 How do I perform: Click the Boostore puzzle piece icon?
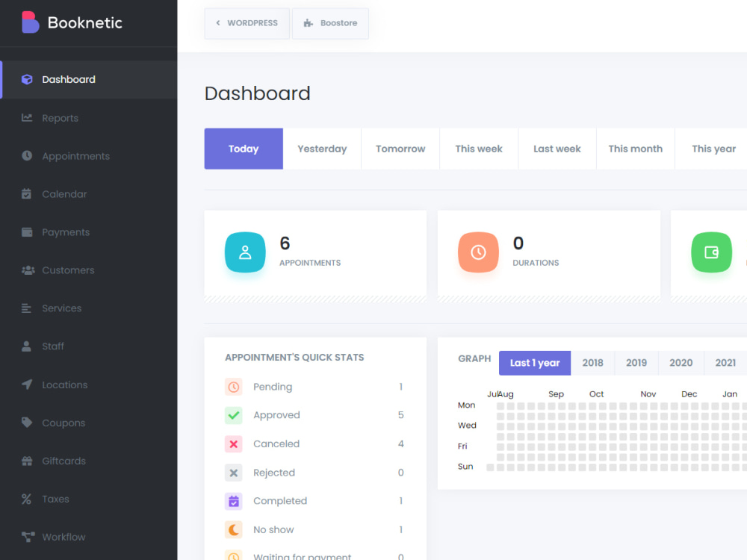click(x=309, y=23)
